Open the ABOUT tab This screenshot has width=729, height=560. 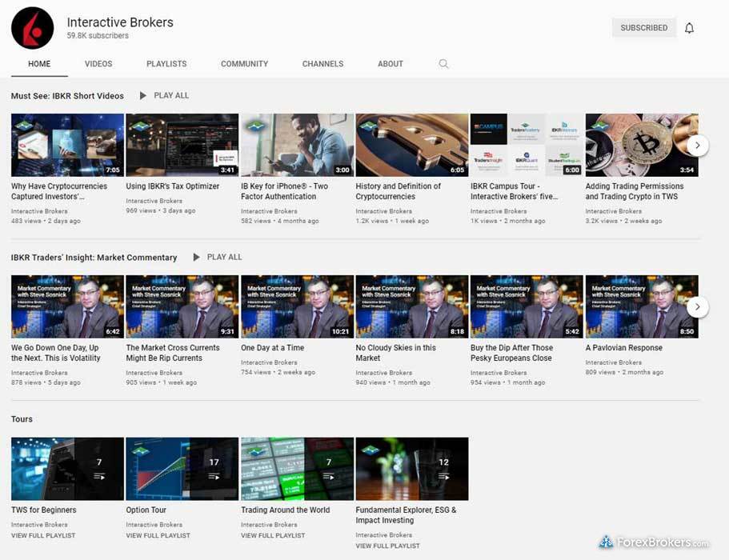390,64
